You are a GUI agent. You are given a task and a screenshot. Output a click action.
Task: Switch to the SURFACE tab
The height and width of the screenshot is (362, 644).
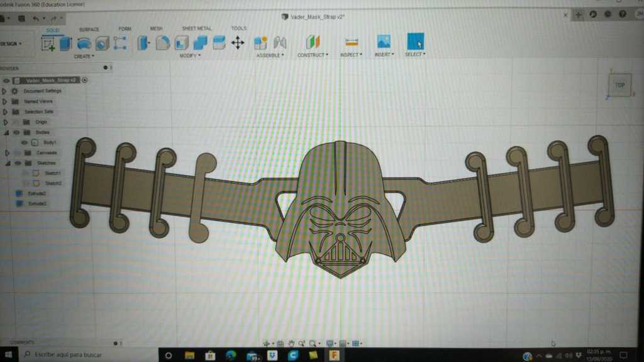[89, 30]
